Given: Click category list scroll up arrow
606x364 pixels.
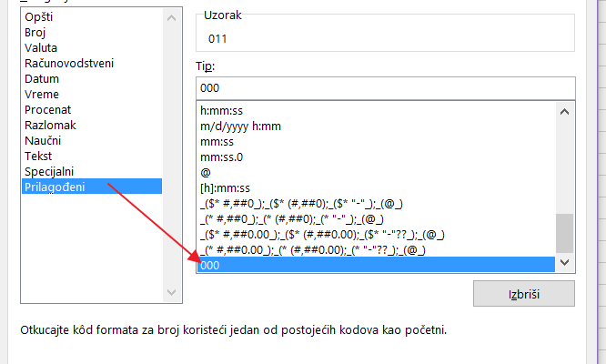Looking at the screenshot, I should pos(172,18).
